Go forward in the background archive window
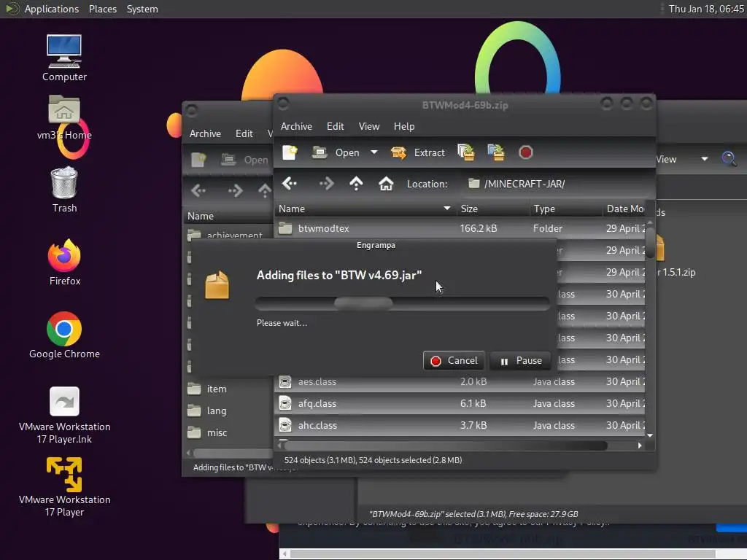 click(x=236, y=191)
